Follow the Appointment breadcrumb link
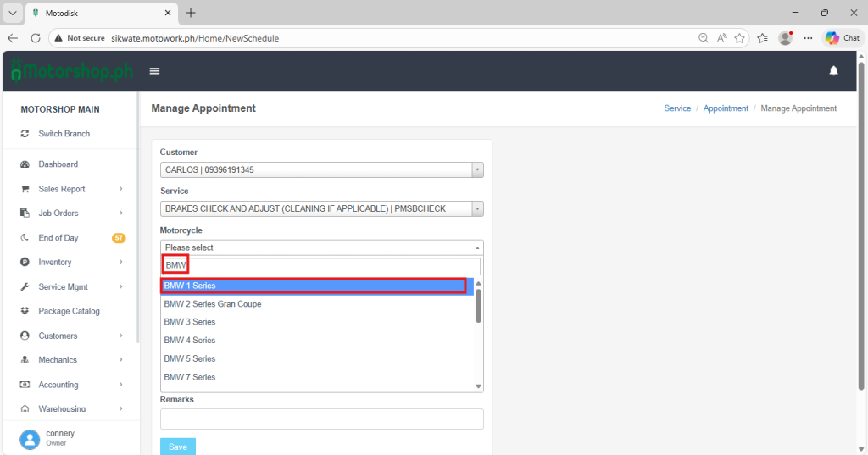 [726, 108]
